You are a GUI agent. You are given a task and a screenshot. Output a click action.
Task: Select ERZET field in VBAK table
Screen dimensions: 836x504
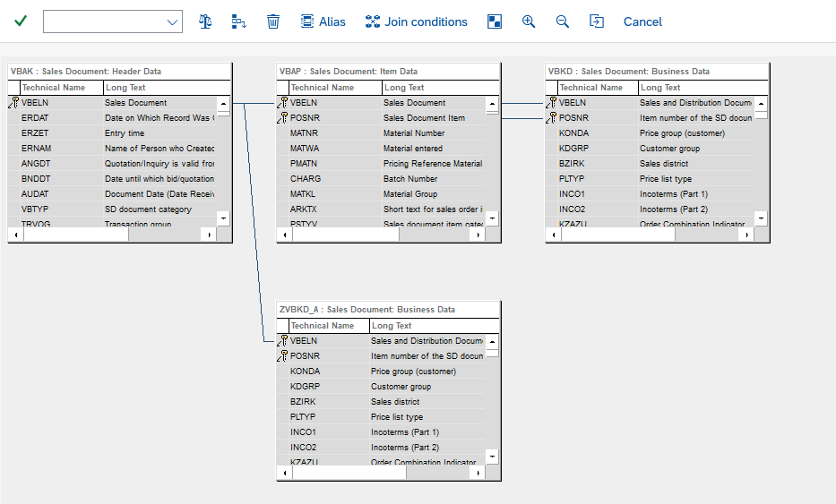pyautogui.click(x=113, y=133)
